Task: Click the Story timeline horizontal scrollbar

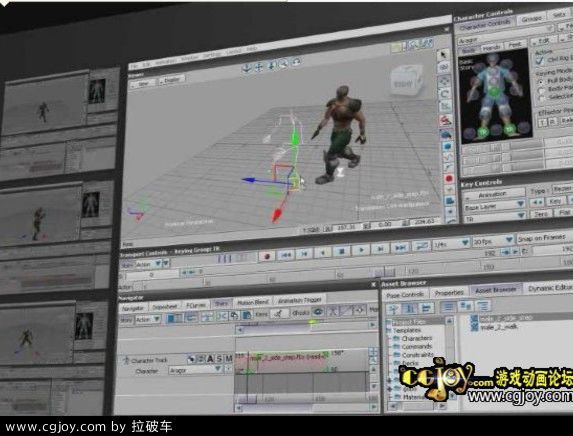Action: point(306,408)
